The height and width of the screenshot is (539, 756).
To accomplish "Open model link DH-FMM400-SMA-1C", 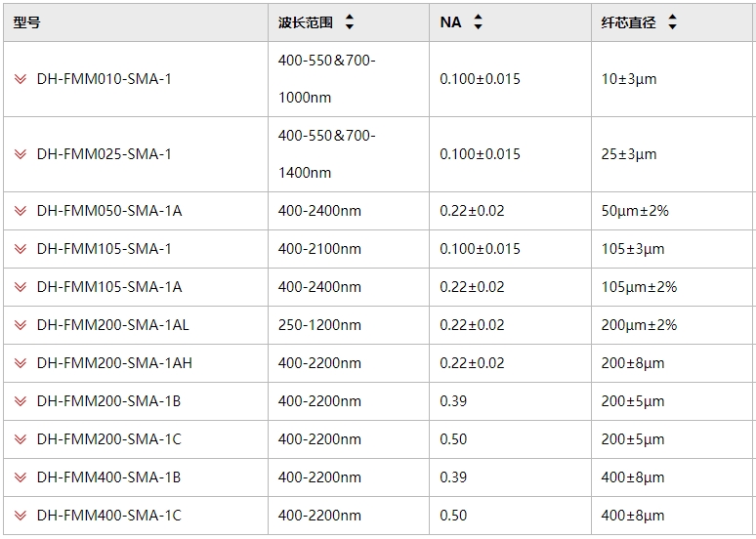I will pyautogui.click(x=109, y=516).
